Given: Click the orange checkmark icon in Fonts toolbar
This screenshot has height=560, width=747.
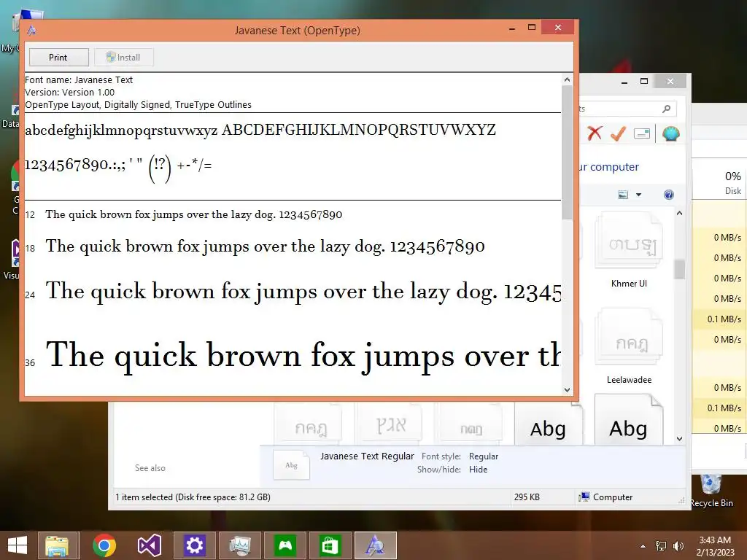Looking at the screenshot, I should (x=618, y=133).
